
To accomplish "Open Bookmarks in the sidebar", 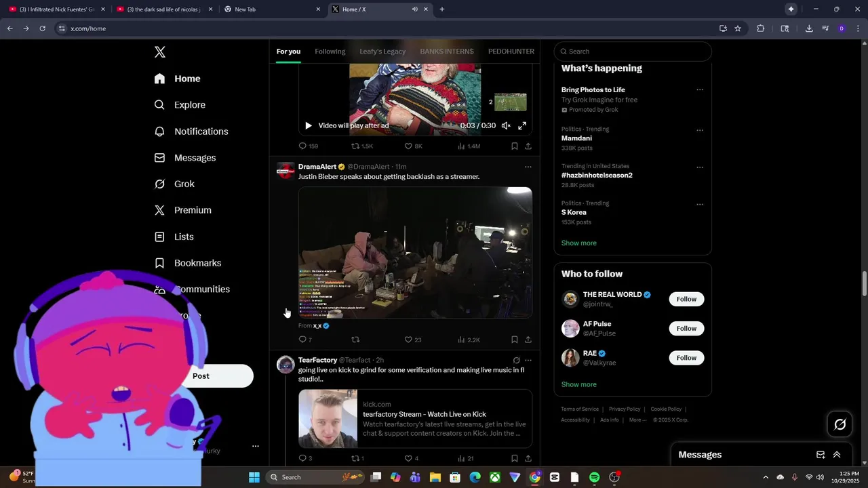I will [188, 263].
